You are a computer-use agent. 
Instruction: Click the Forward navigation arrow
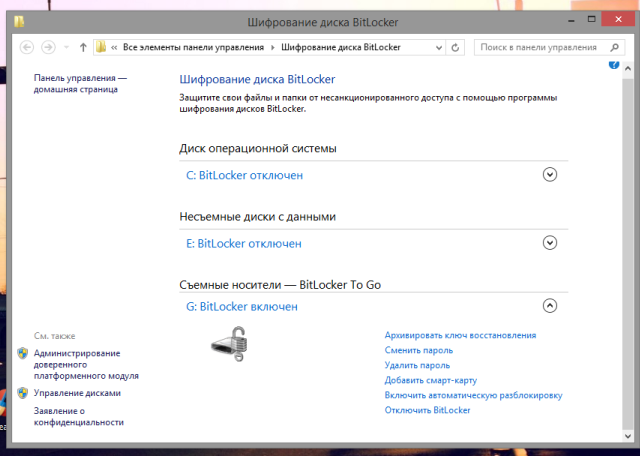48,47
